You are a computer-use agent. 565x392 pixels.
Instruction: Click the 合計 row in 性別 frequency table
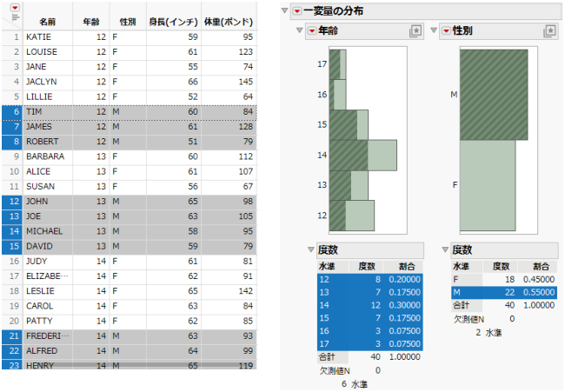(x=504, y=306)
